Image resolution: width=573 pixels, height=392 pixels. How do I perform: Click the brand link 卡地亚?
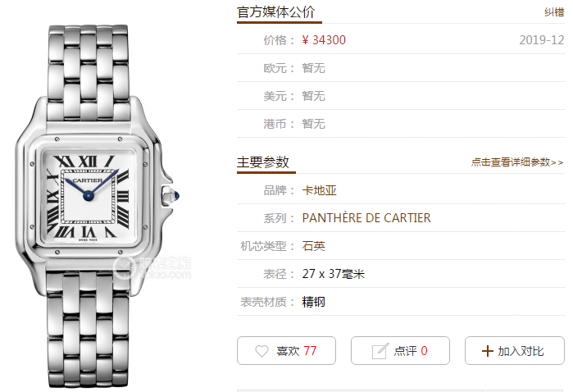[319, 190]
